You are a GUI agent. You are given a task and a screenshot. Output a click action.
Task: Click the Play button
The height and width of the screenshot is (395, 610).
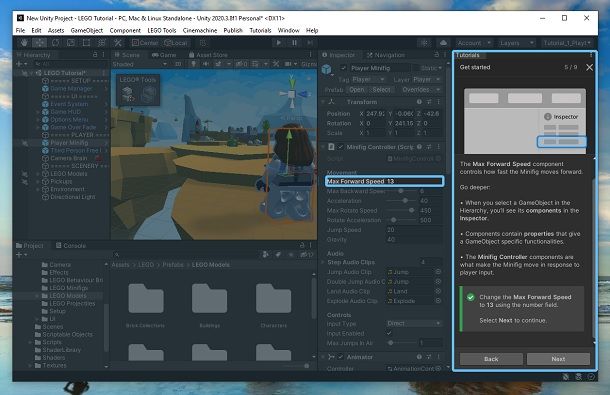click(x=279, y=43)
